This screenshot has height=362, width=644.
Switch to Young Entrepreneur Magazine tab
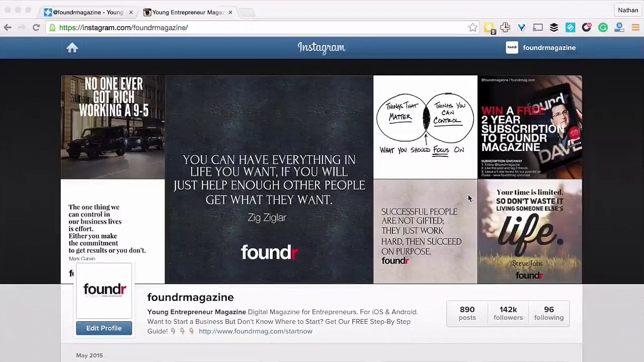(187, 12)
